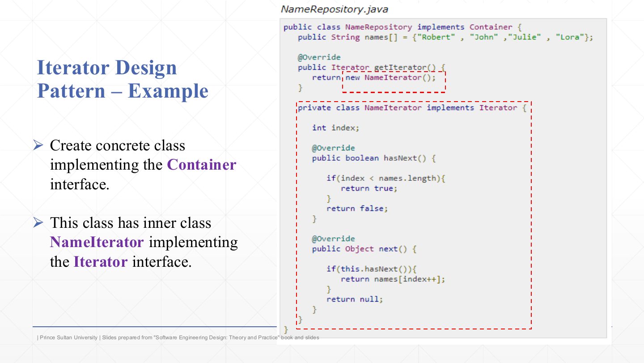The image size is (644, 363).
Task: Click the purple word "Iterator" in second bullet
Action: click(101, 262)
